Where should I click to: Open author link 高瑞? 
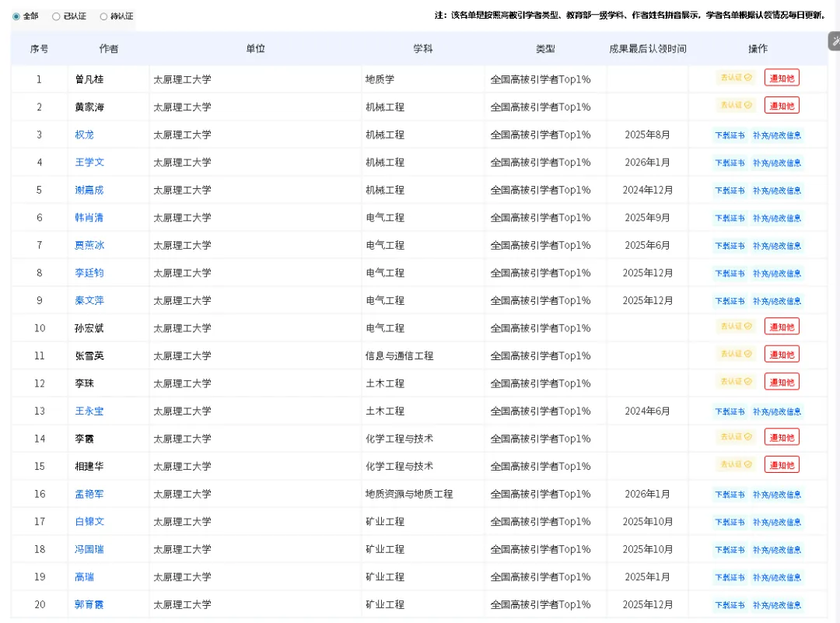[84, 577]
